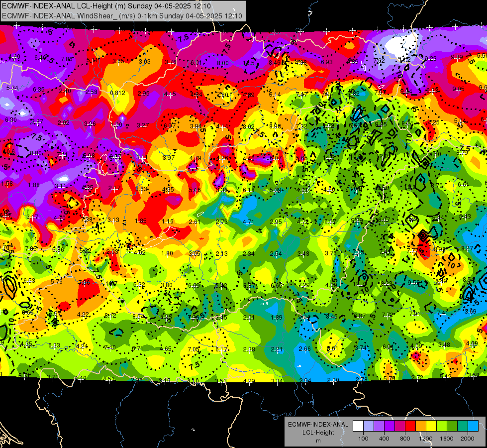This screenshot has height=448, width=487.
Task: Click the 'm' unit label in the legend
Action: click(318, 441)
